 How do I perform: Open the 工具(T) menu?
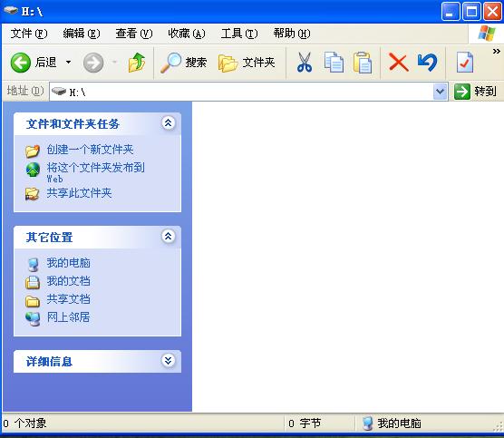click(239, 34)
